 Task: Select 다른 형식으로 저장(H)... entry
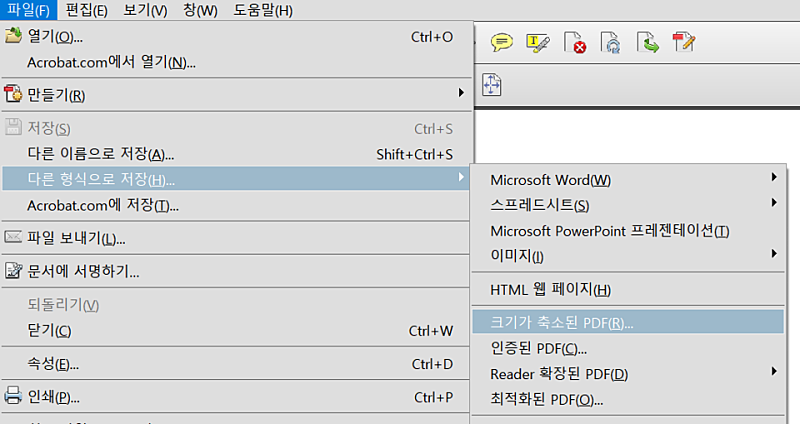pyautogui.click(x=236, y=179)
